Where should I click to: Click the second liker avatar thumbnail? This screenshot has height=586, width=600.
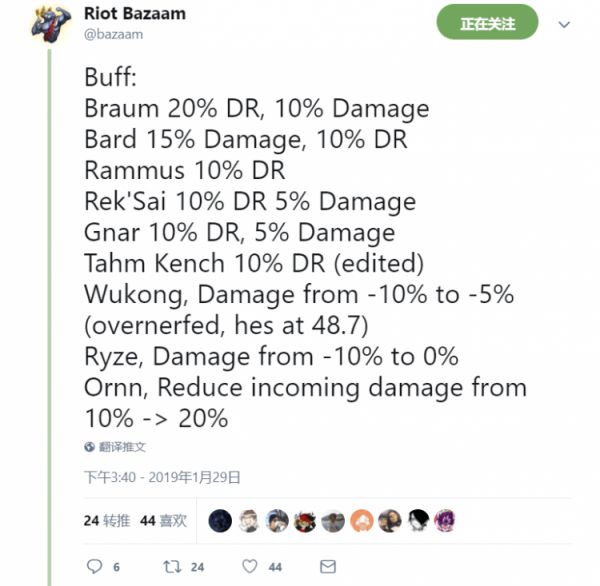point(248,520)
